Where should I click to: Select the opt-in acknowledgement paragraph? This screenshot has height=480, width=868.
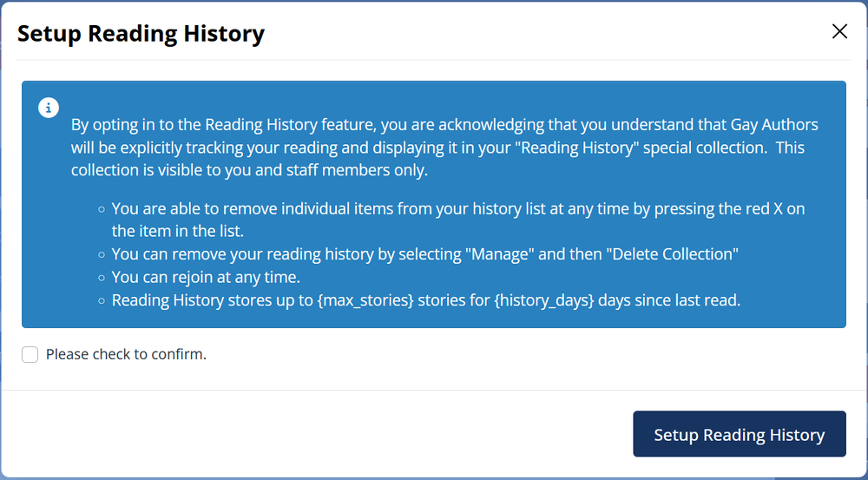444,148
